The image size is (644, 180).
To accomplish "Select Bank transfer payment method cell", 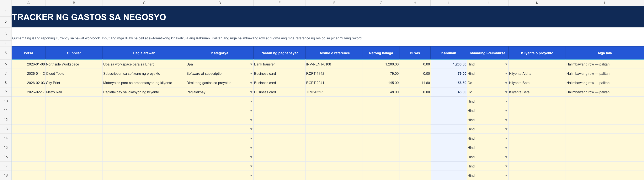I will tap(279, 64).
